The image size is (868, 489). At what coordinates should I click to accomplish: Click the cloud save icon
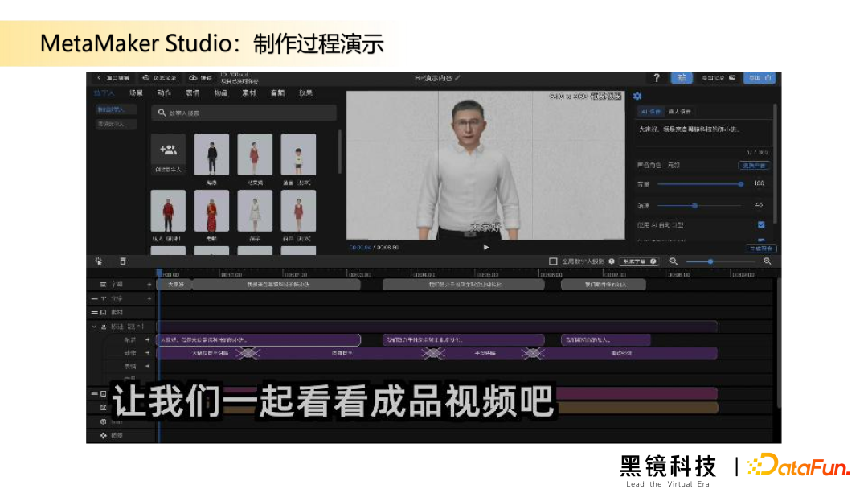pyautogui.click(x=193, y=78)
